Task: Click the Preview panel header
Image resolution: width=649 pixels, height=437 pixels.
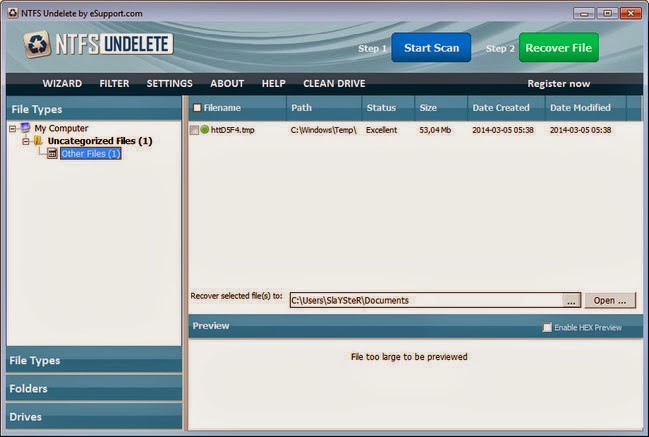Action: coord(416,326)
